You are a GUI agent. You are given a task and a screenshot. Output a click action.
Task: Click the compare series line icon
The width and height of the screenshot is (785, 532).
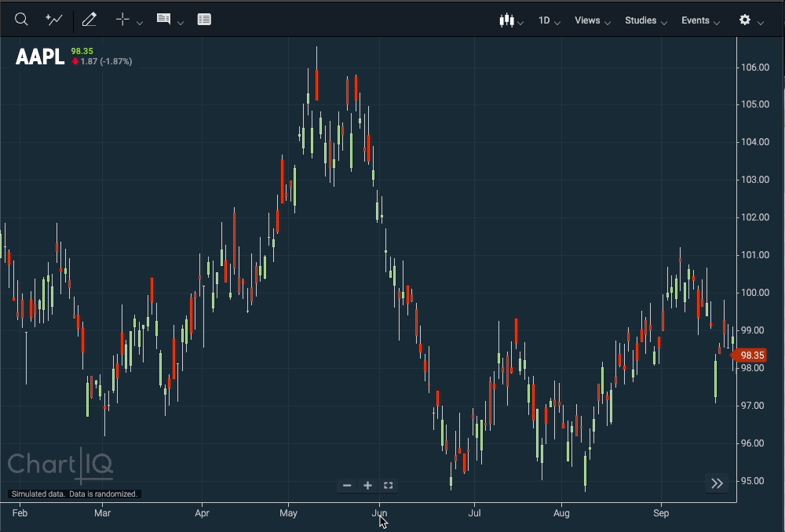[54, 20]
